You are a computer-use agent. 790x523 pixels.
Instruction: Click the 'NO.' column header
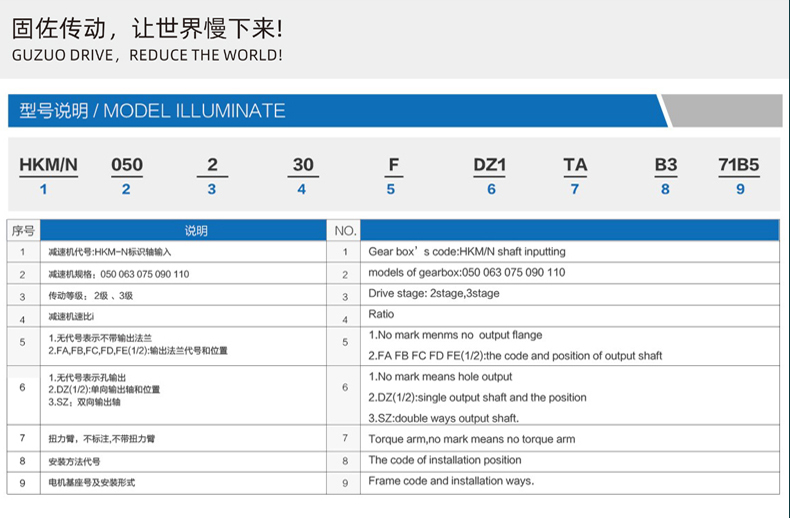[x=345, y=231]
